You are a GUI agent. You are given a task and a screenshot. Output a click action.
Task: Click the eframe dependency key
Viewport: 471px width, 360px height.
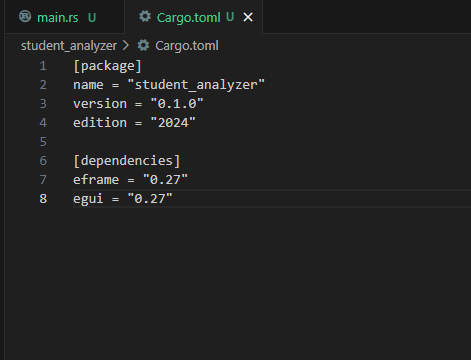(96, 180)
